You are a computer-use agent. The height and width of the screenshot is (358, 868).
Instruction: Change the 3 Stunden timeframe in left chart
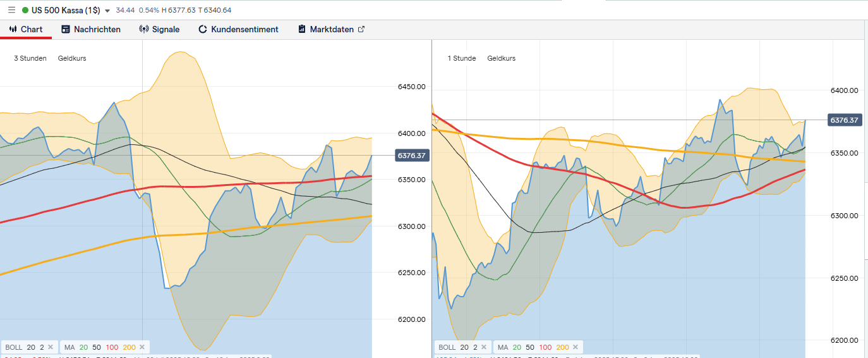coord(30,58)
